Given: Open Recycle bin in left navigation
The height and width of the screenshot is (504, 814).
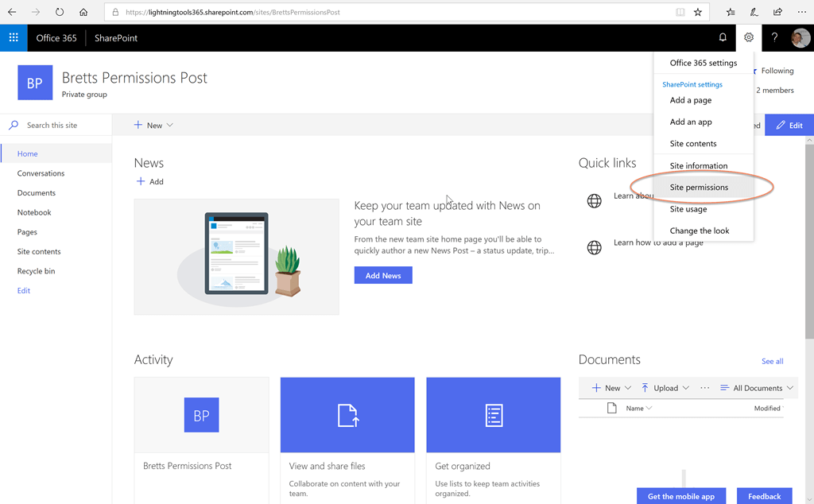Looking at the screenshot, I should coord(36,271).
